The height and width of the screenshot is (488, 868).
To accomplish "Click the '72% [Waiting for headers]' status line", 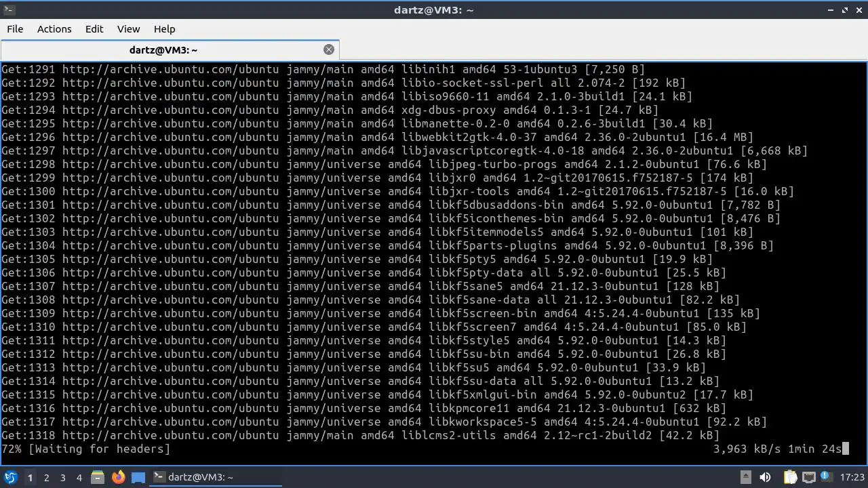I will point(86,449).
